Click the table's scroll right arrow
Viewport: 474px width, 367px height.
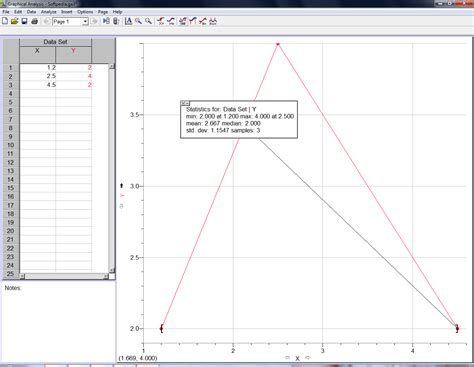pos(106,276)
